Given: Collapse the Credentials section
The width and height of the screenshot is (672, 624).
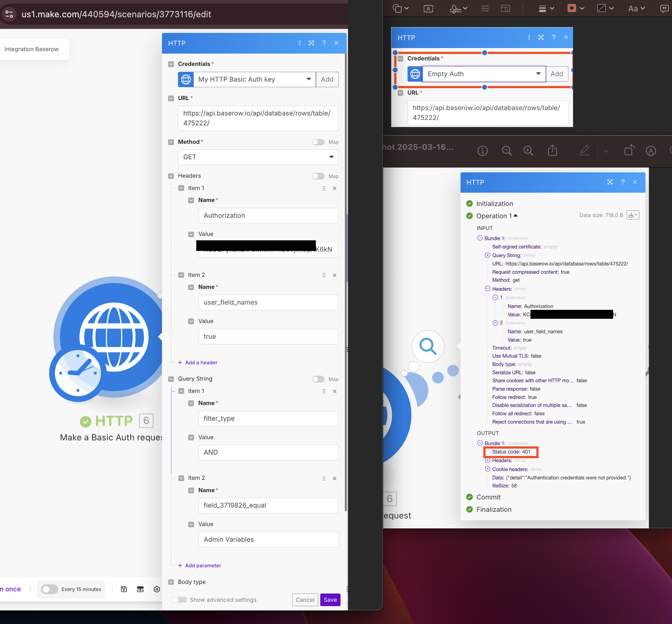Looking at the screenshot, I should click(x=171, y=64).
